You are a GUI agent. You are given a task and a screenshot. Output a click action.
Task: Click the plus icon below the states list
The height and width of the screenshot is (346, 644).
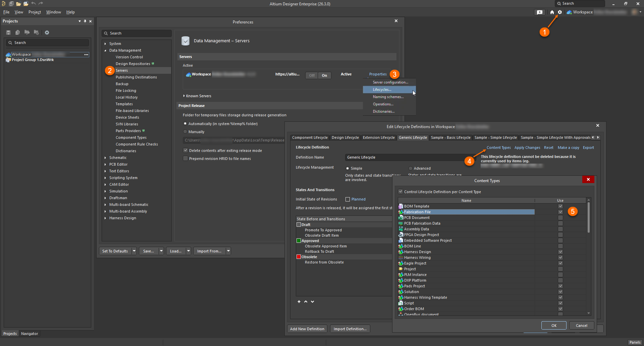coord(299,302)
